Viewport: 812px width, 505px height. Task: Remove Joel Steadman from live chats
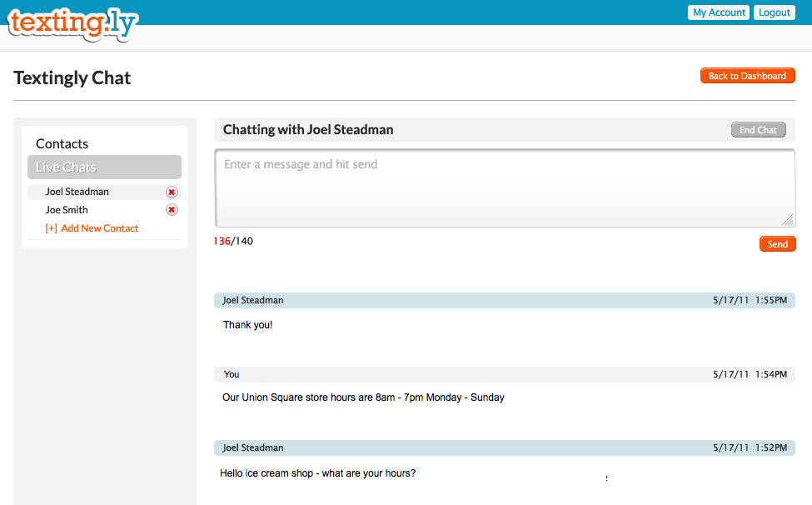pos(172,192)
